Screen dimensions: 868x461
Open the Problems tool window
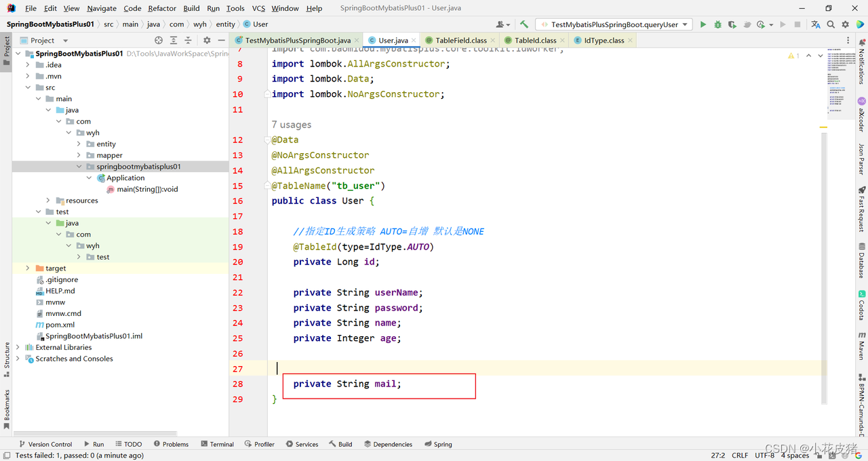(171, 444)
